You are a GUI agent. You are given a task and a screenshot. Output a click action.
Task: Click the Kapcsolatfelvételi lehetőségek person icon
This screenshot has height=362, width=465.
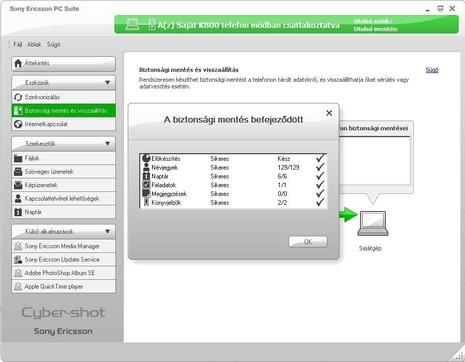pos(18,199)
